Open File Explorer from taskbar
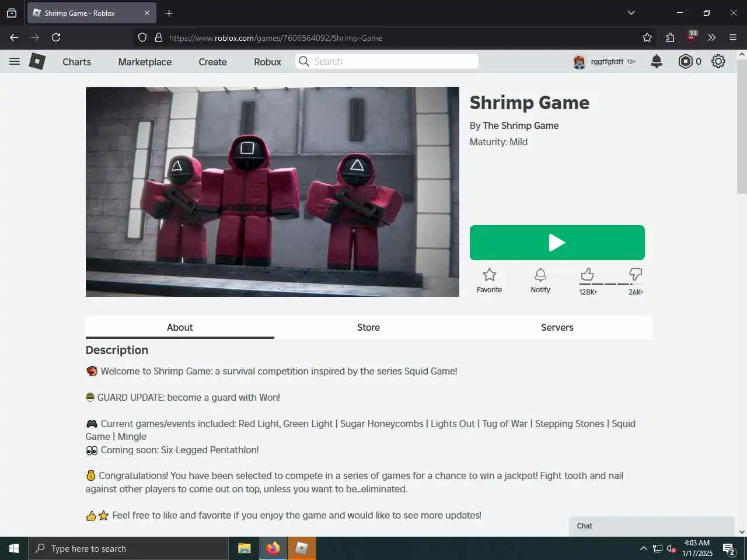747x560 pixels. pyautogui.click(x=244, y=548)
